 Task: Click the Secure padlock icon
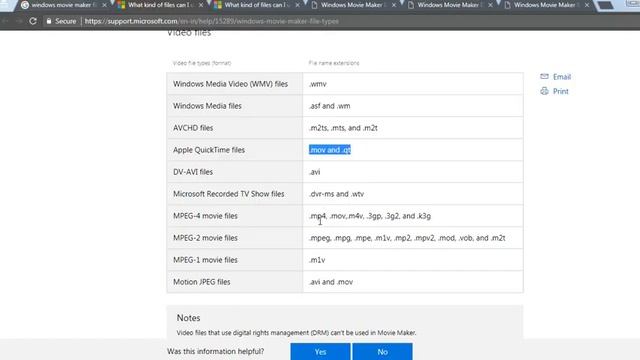pyautogui.click(x=49, y=21)
